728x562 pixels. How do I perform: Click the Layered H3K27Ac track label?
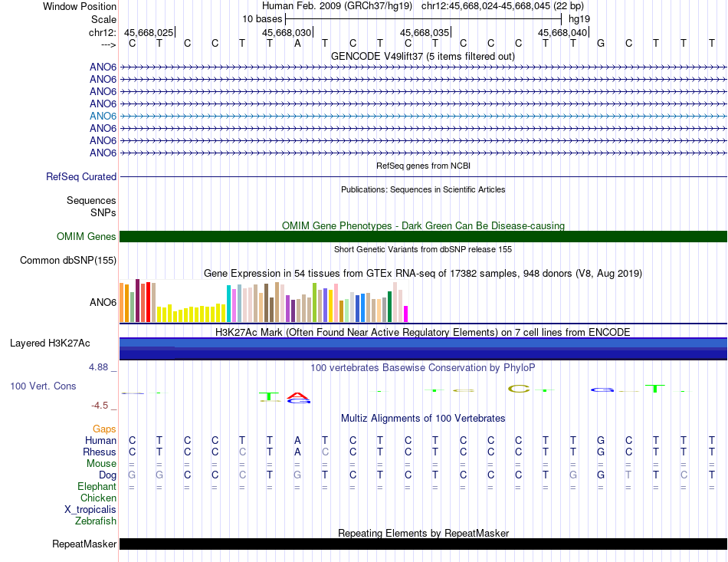[x=50, y=343]
